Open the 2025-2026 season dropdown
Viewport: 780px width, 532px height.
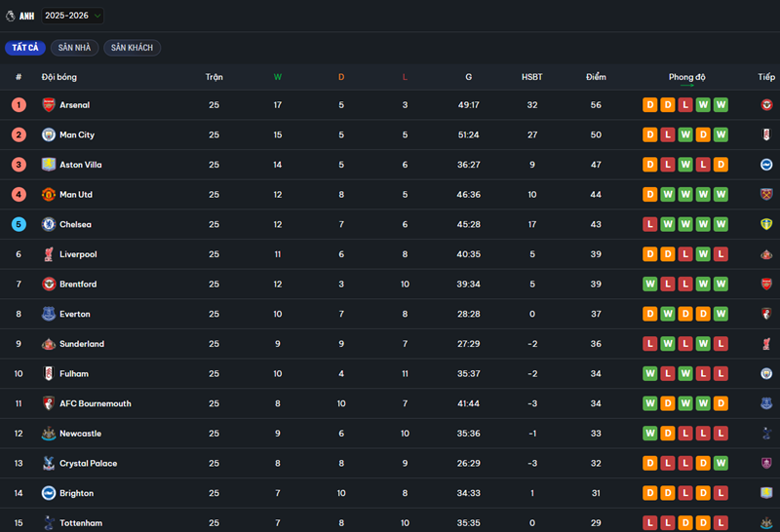73,16
